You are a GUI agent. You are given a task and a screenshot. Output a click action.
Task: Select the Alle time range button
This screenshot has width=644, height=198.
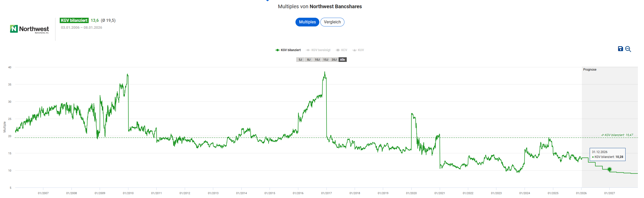click(x=343, y=60)
